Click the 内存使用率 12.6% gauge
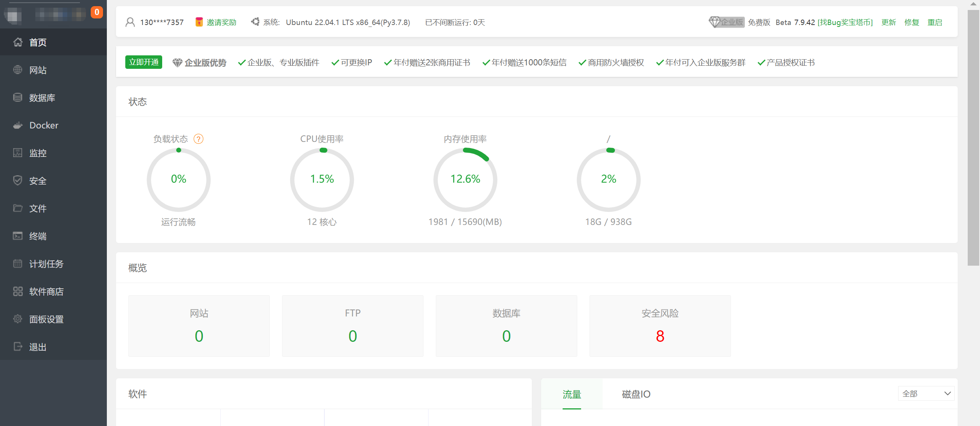The image size is (980, 426). 465,180
